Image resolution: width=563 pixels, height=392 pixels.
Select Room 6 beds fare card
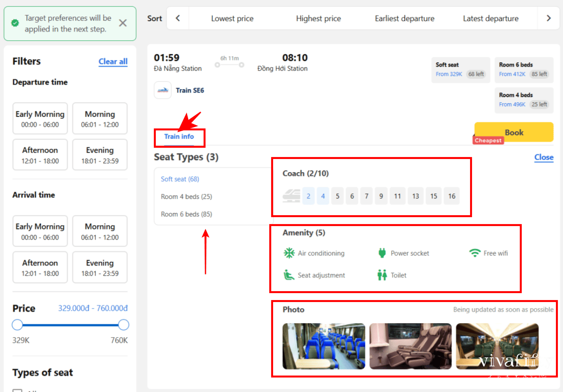tap(524, 70)
